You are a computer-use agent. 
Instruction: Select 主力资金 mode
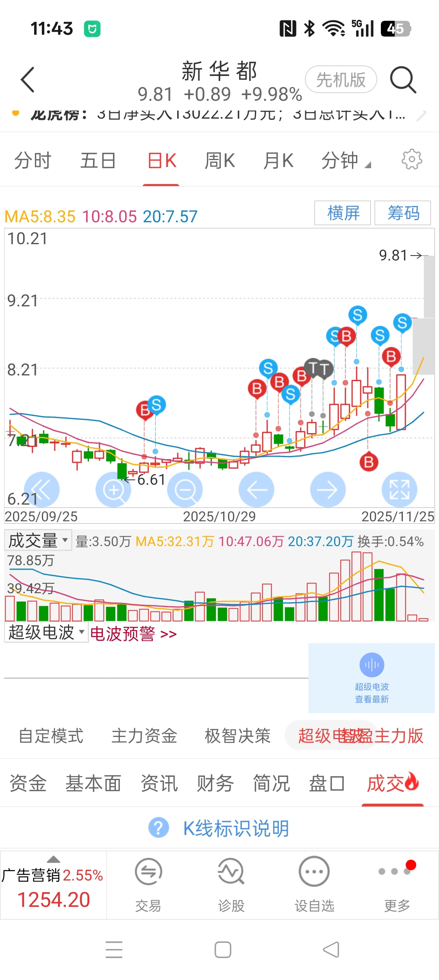click(x=144, y=736)
